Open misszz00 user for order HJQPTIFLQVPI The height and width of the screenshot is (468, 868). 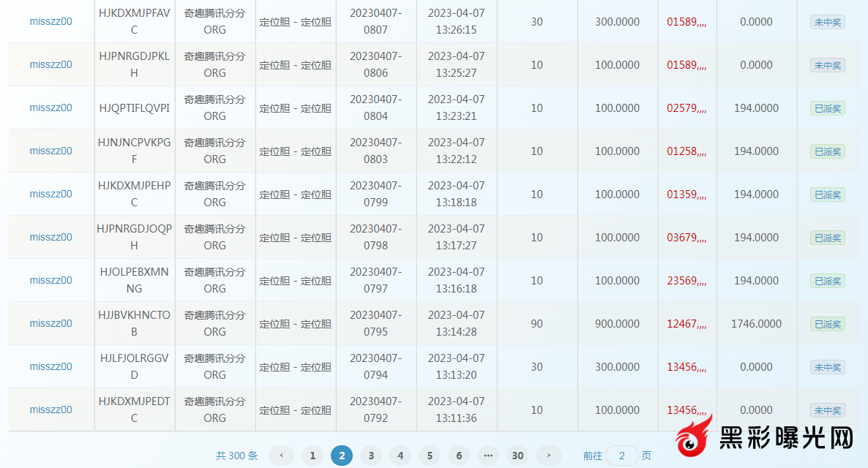[x=51, y=108]
